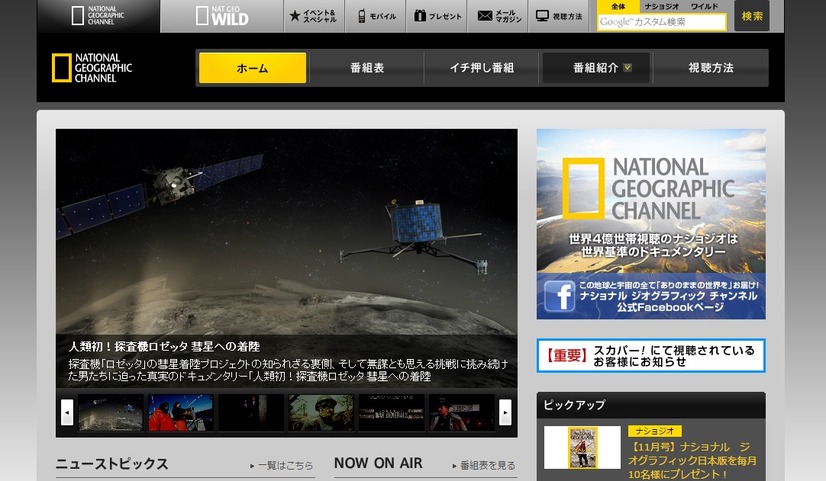Click the ピックアップ section header
Screen dimensions: 826x481
pyautogui.click(x=651, y=405)
